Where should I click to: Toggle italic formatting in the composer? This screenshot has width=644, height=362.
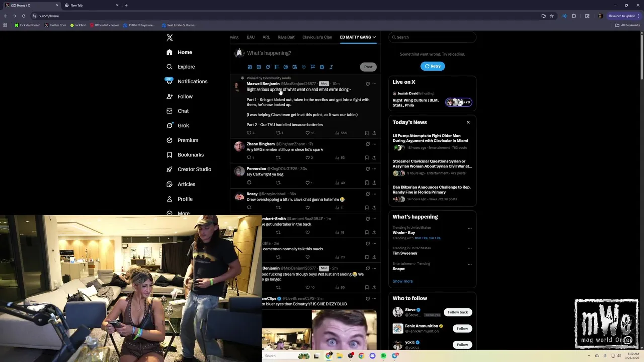click(331, 67)
